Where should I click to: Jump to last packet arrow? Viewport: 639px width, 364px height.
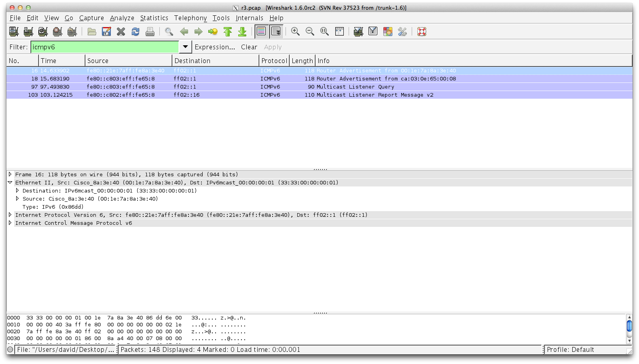coord(242,32)
